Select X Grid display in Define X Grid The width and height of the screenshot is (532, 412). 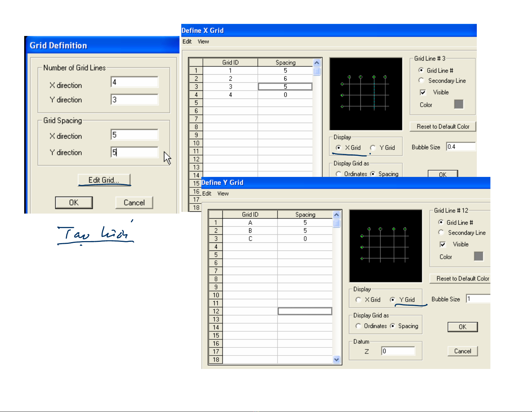[x=339, y=148]
